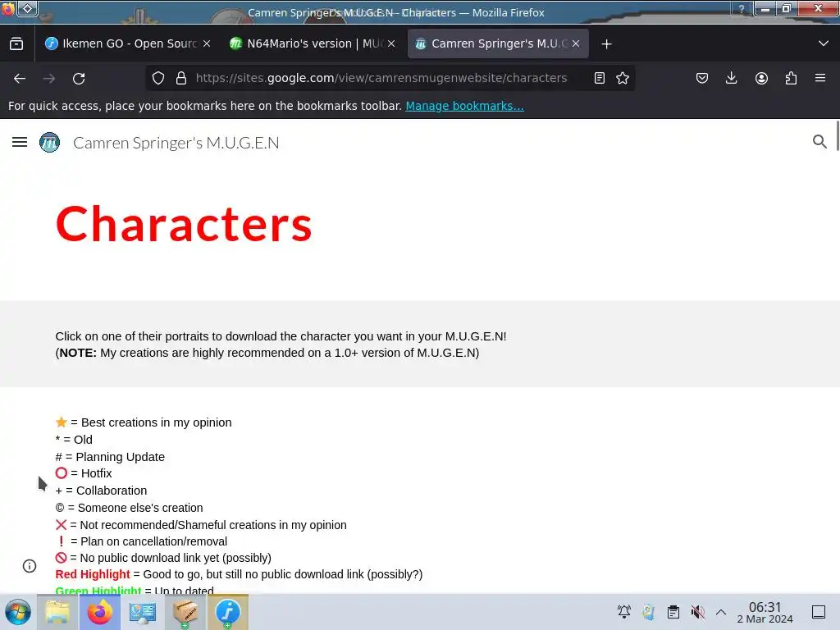Select Camren Springer's M.U.G.E.N tab

pyautogui.click(x=498, y=43)
